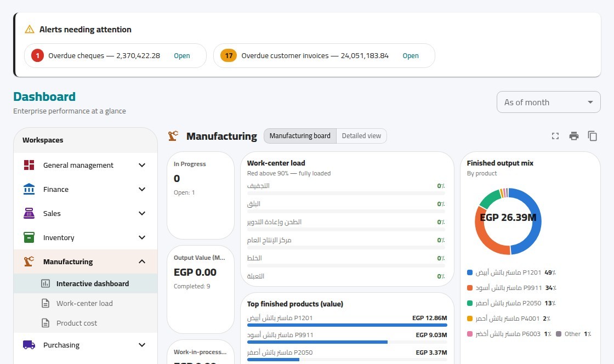Click the Purchasing workspace label
The width and height of the screenshot is (614, 364).
61,345
